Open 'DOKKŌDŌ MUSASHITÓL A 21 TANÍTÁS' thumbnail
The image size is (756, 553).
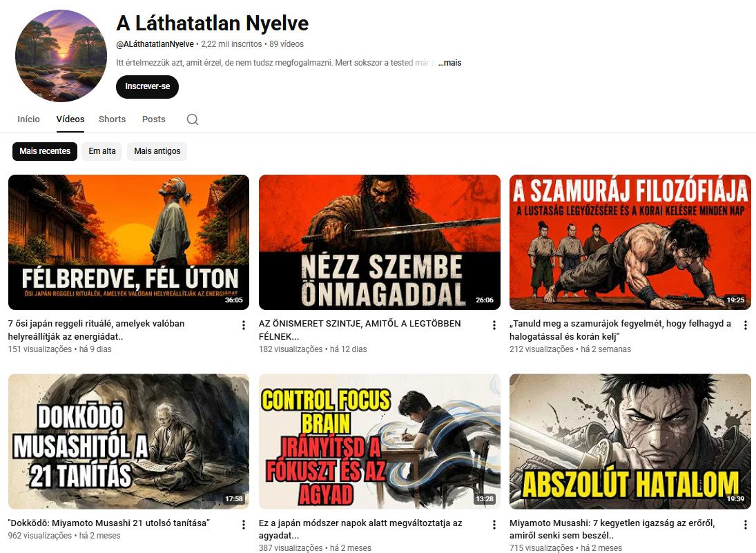tap(128, 441)
